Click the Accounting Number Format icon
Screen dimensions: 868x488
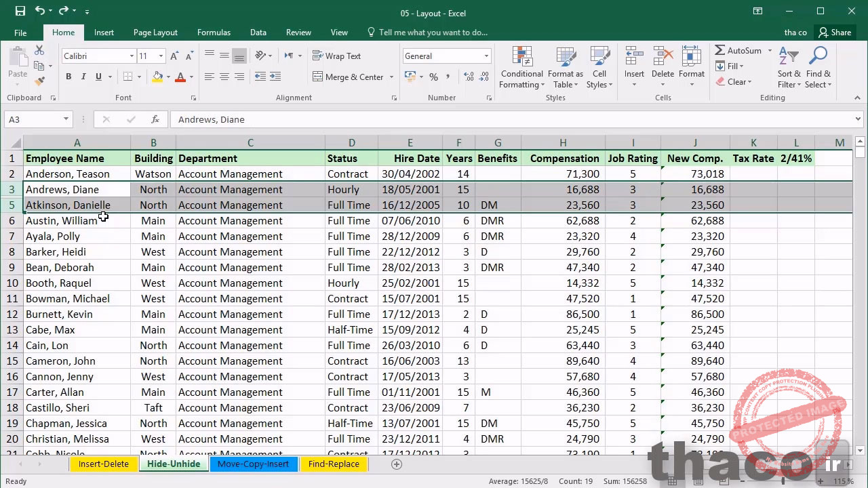409,77
